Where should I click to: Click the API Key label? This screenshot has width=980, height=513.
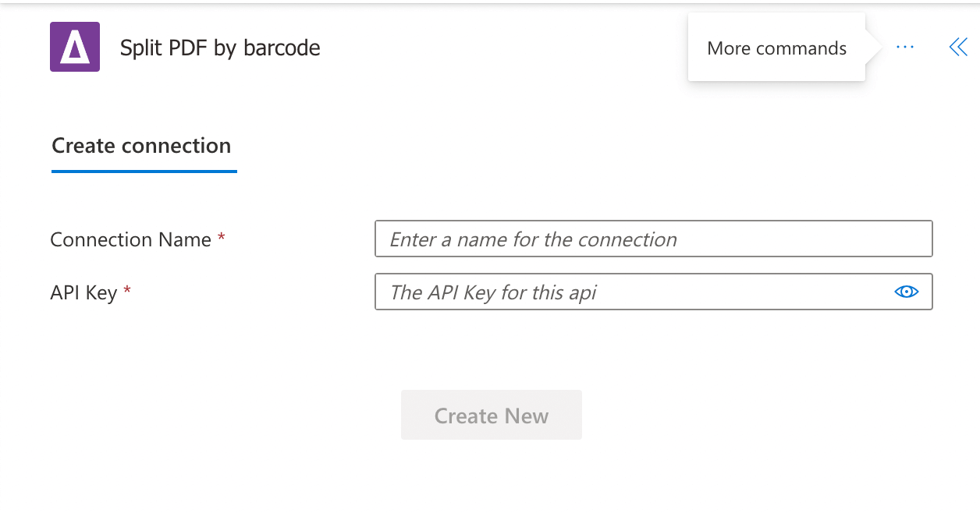pyautogui.click(x=83, y=292)
